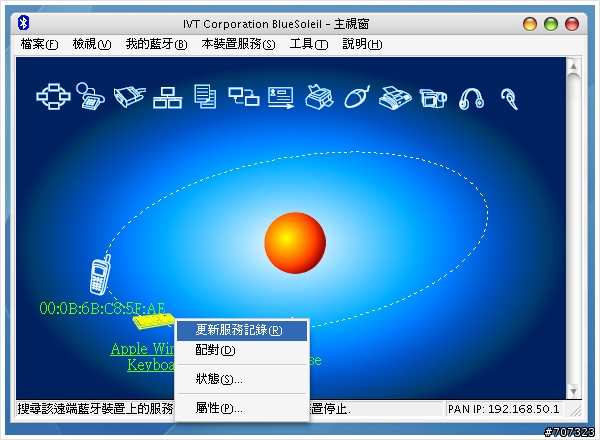The width and height of the screenshot is (600, 440).
Task: Choose 更新服務記錄(R) from context menu
Action: point(242,330)
